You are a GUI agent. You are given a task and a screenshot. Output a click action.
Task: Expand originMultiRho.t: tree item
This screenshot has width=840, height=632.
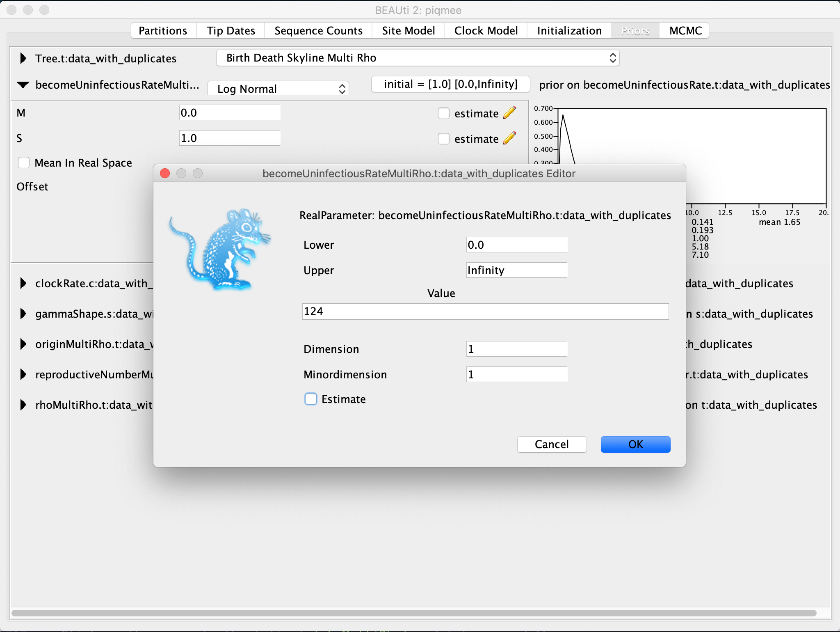[24, 345]
